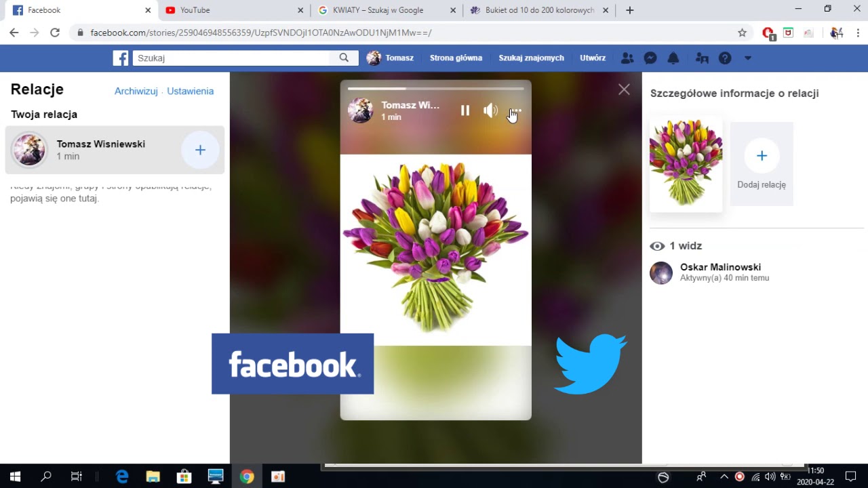The width and height of the screenshot is (868, 488).
Task: Click the search magnifier button
Action: coord(344,58)
